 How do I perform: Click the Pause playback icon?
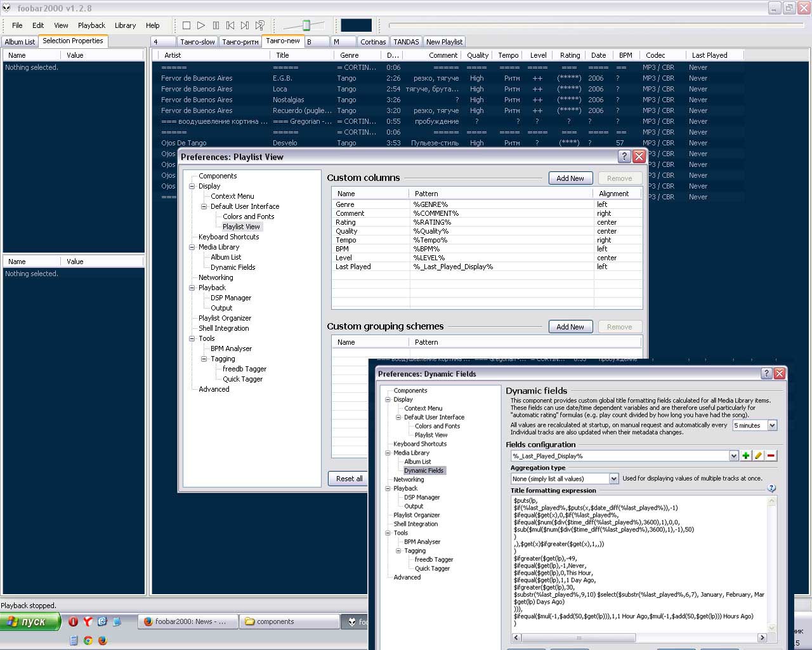tap(216, 25)
